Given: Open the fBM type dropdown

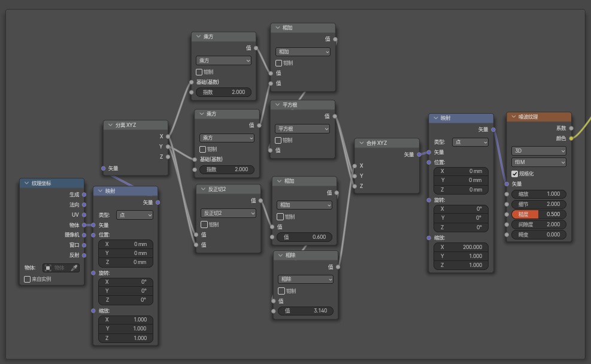Looking at the screenshot, I should point(538,162).
